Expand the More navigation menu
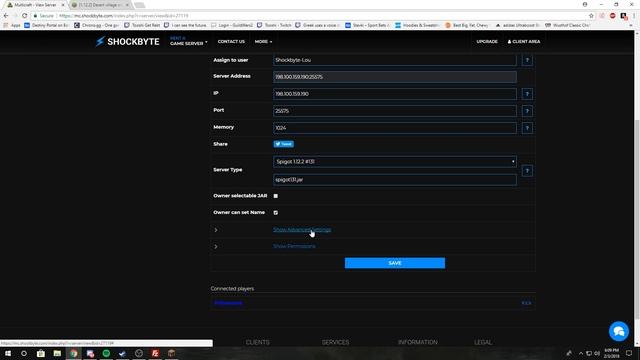The height and width of the screenshot is (360, 640). click(263, 42)
